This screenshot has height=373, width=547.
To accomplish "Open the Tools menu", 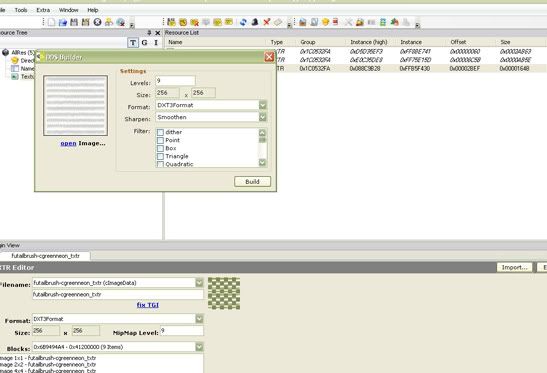I will pos(21,10).
